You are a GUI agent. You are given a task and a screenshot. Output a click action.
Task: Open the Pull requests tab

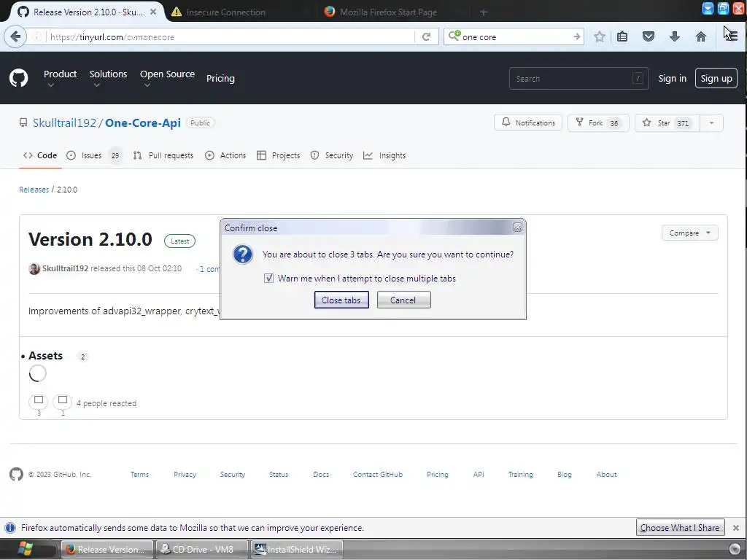tap(163, 156)
